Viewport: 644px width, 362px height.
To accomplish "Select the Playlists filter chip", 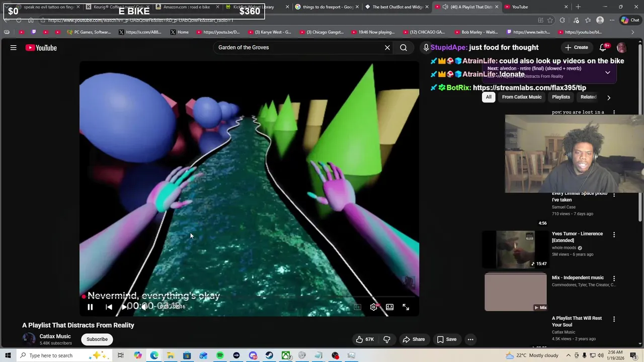I will coord(561,97).
